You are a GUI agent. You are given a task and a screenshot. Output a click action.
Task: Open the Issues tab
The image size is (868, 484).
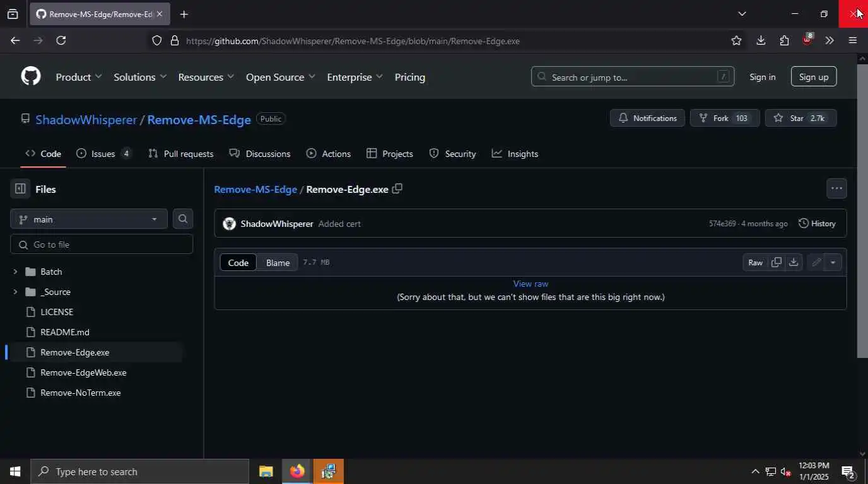tap(104, 154)
